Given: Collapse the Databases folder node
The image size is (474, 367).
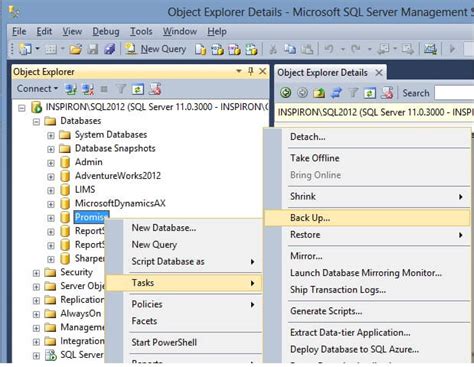Looking at the screenshot, I should 36,121.
